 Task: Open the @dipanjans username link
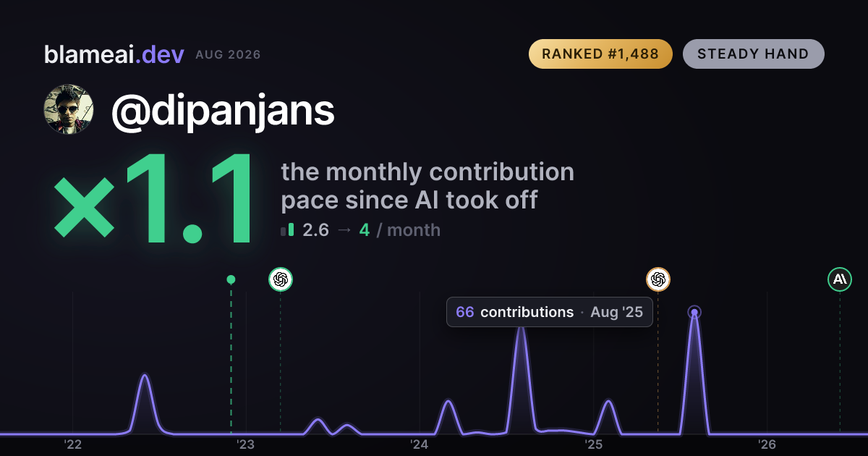223,110
